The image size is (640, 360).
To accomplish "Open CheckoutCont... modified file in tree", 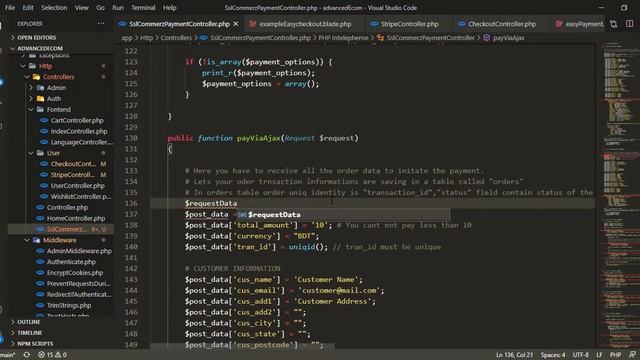I will pos(73,164).
